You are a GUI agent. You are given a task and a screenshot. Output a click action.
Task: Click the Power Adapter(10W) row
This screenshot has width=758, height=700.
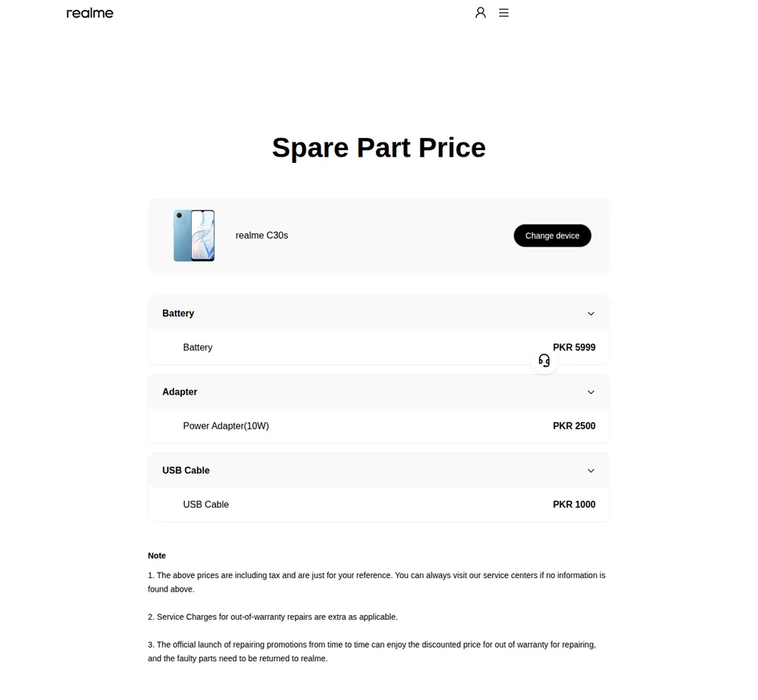point(378,426)
